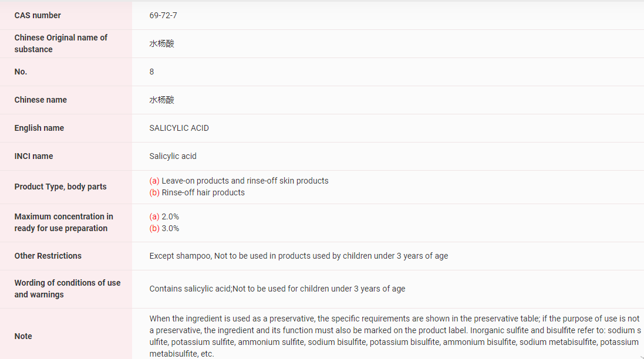Select the English name label
Image resolution: width=644 pixels, height=359 pixels.
click(x=39, y=128)
